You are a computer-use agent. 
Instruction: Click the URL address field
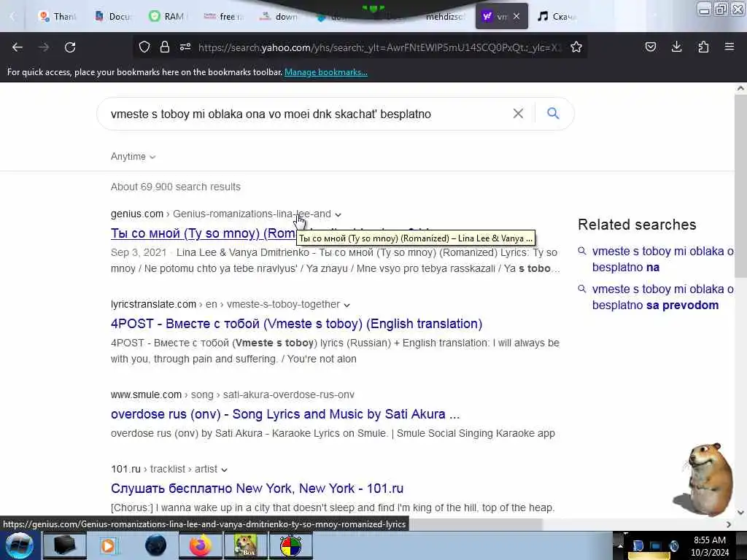click(x=379, y=47)
